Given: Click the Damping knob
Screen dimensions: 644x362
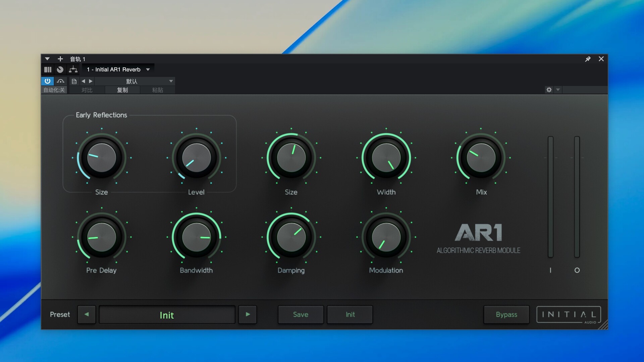Looking at the screenshot, I should pos(291,237).
